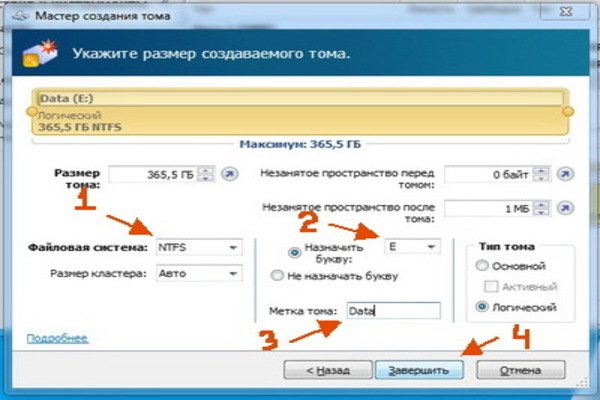The width and height of the screenshot is (600, 400).
Task: Click the Максимум: 365,5 ГБ text
Action: [x=300, y=144]
